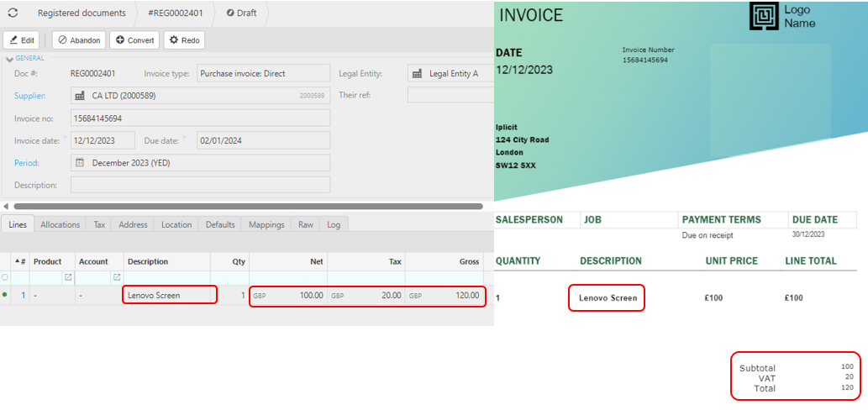Open Registered documents breadcrumb
Viewport: 868px width, 410px height.
[82, 13]
